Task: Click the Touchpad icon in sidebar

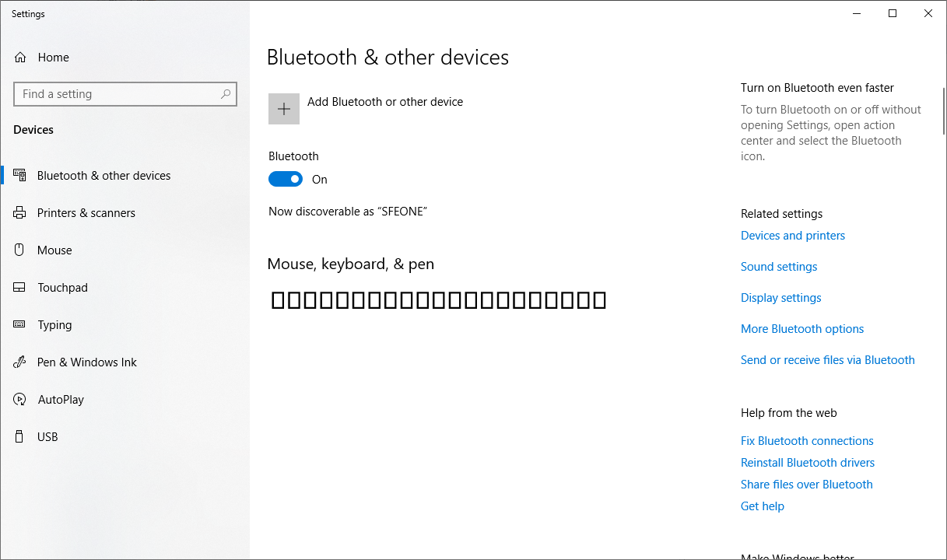Action: 20,288
